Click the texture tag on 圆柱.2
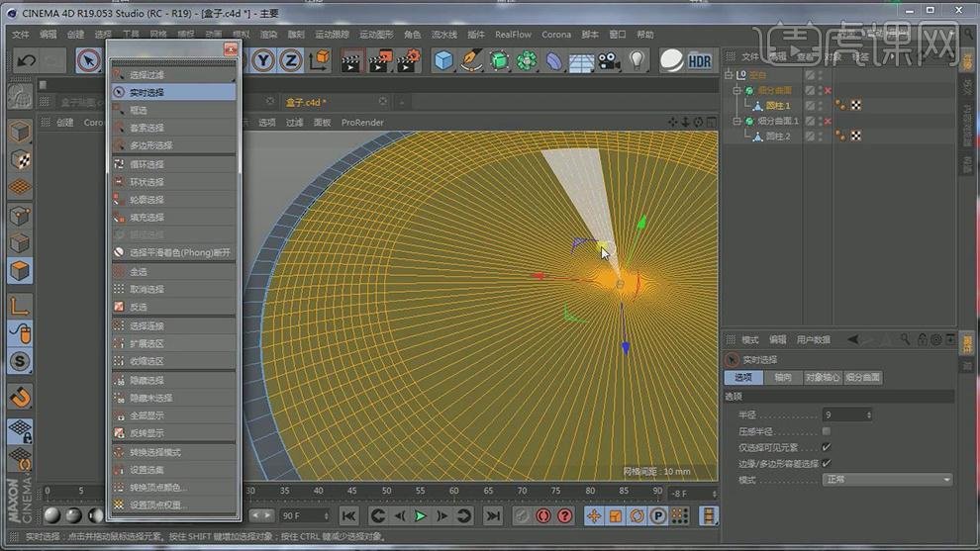This screenshot has height=551, width=980. coord(856,136)
